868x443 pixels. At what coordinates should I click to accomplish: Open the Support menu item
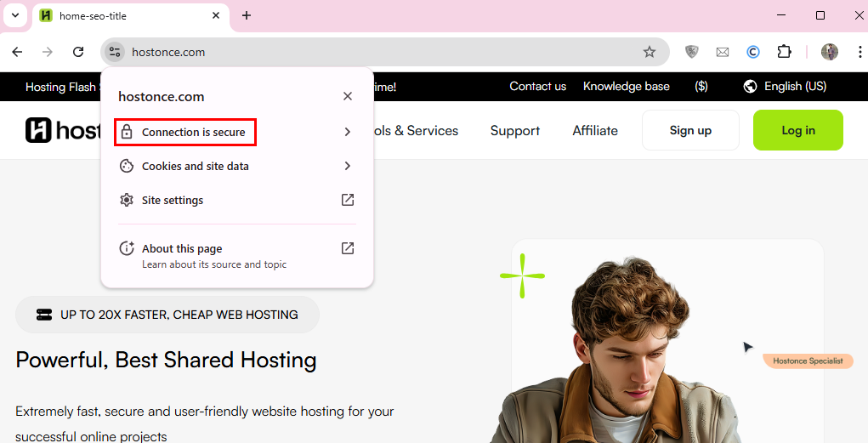[515, 131]
